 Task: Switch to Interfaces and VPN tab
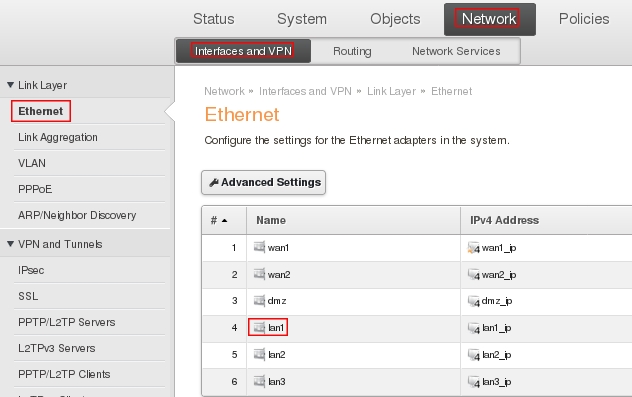click(243, 51)
